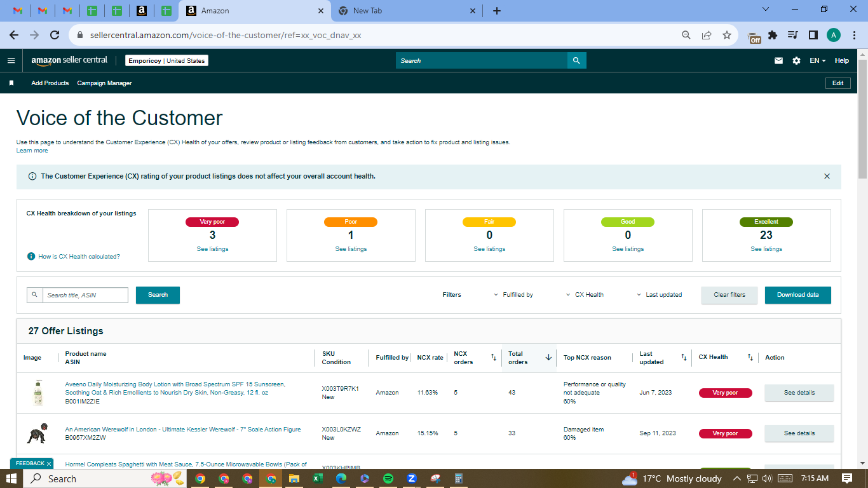Close the New Tab tab
Viewport: 868px width, 488px height.
tap(473, 11)
